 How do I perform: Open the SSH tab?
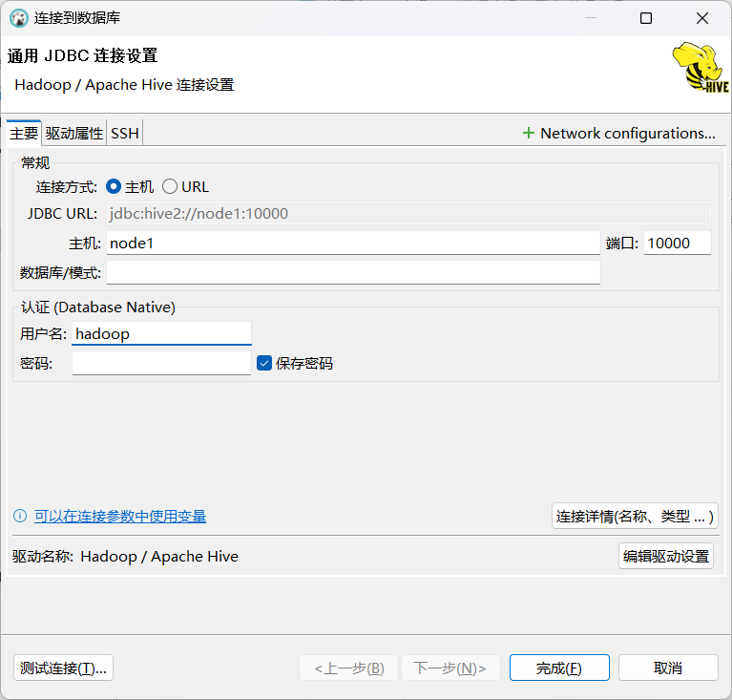(x=125, y=134)
